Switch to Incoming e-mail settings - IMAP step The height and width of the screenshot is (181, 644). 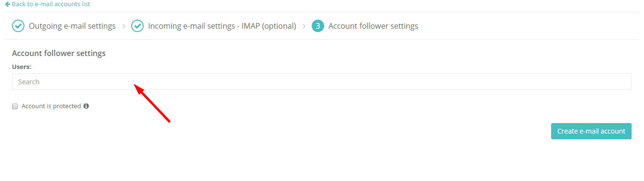click(222, 26)
